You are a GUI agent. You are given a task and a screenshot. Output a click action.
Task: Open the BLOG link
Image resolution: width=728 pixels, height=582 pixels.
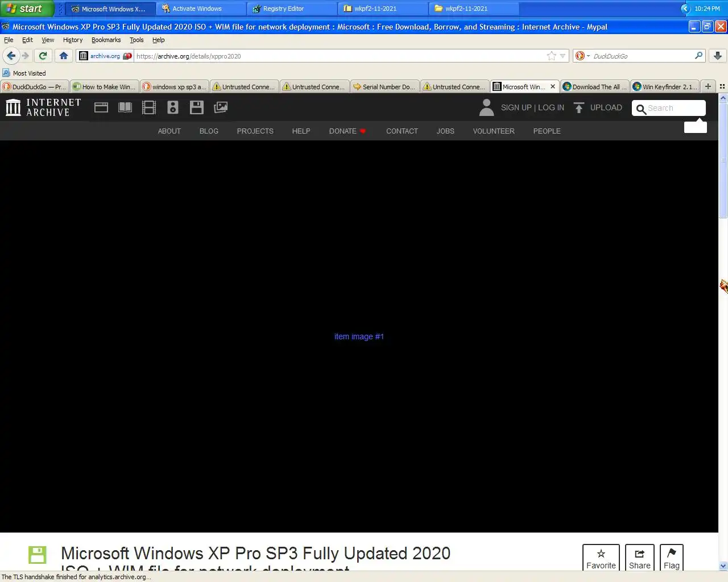pos(209,131)
